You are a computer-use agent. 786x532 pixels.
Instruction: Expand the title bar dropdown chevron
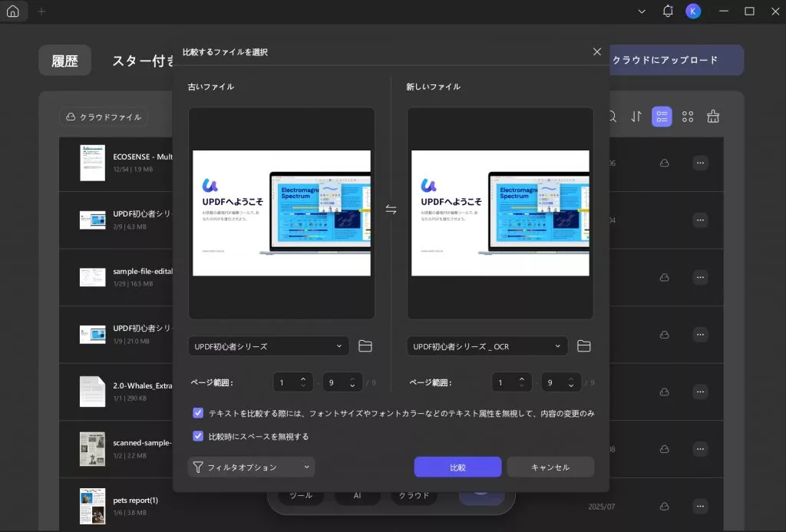click(642, 11)
